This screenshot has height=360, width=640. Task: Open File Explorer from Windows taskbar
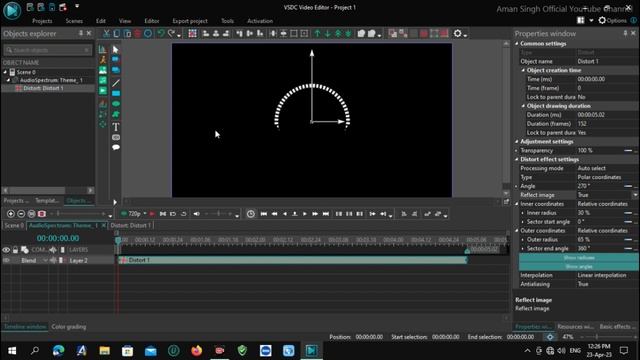104,351
